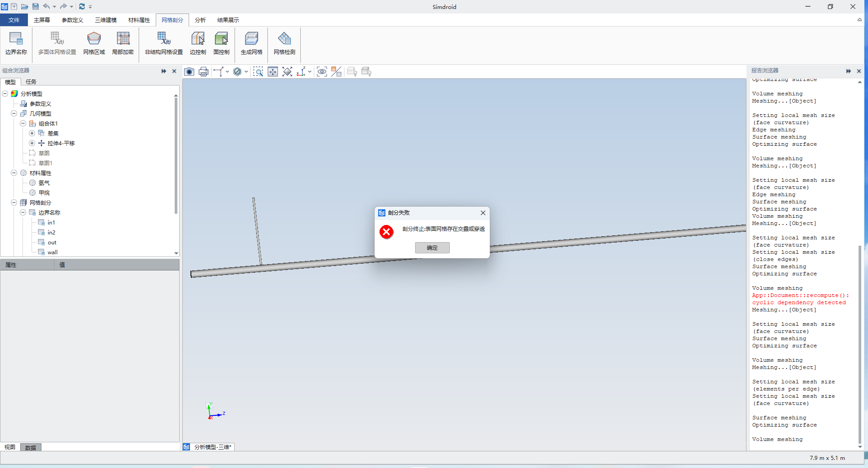Switch to the 材料属性 ribbon tab
Screen dimensions: 868x468
[139, 20]
